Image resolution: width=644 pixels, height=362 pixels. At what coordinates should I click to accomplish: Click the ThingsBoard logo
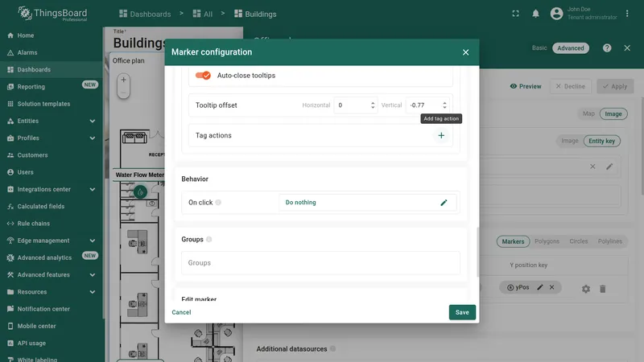tap(52, 14)
